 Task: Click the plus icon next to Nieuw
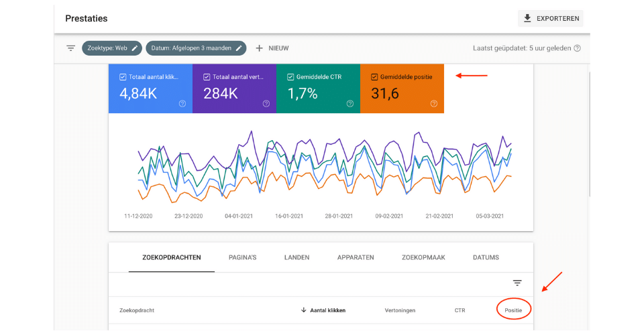point(259,48)
